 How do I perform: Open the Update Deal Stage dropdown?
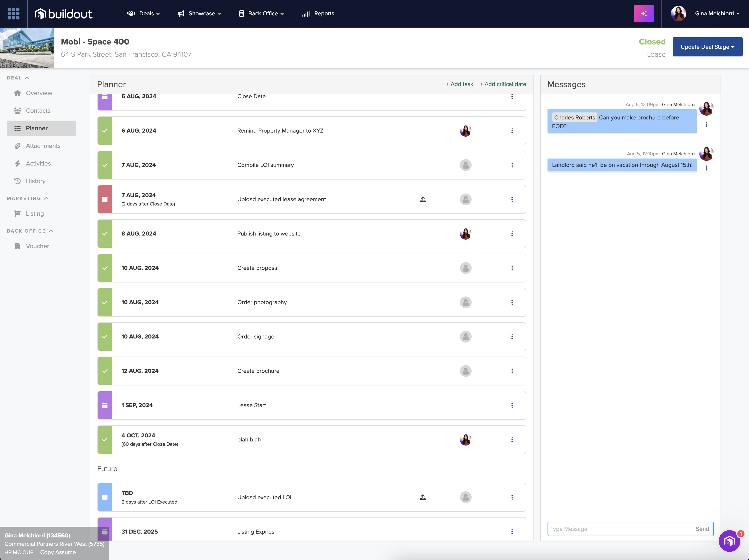pyautogui.click(x=707, y=47)
